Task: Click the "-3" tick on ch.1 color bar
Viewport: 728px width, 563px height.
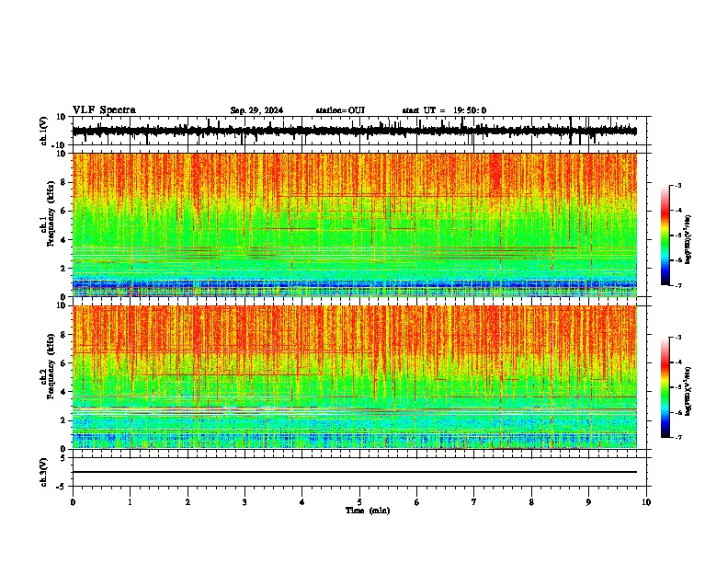Action: point(677,185)
